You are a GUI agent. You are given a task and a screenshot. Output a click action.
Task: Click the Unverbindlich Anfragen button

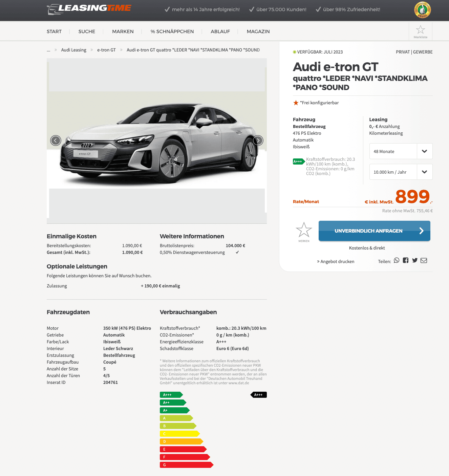pos(375,231)
